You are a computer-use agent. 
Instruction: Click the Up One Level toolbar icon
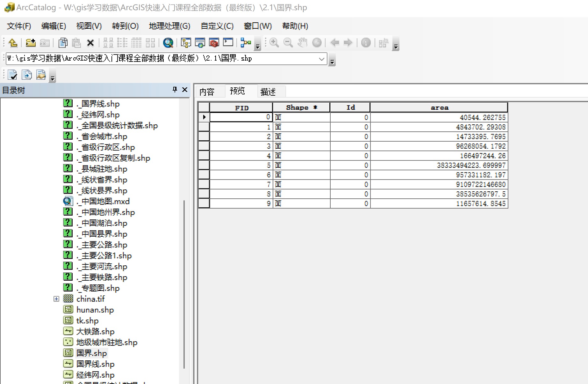click(13, 42)
